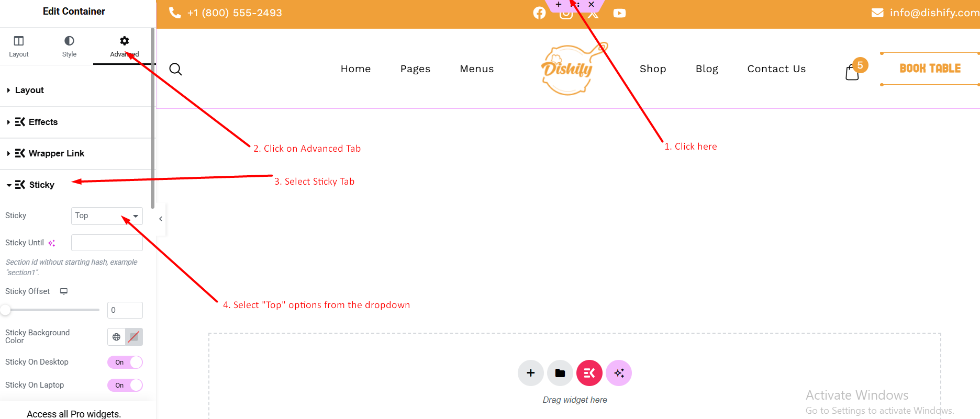Open the search magnifier icon
The image size is (980, 419).
(x=175, y=69)
